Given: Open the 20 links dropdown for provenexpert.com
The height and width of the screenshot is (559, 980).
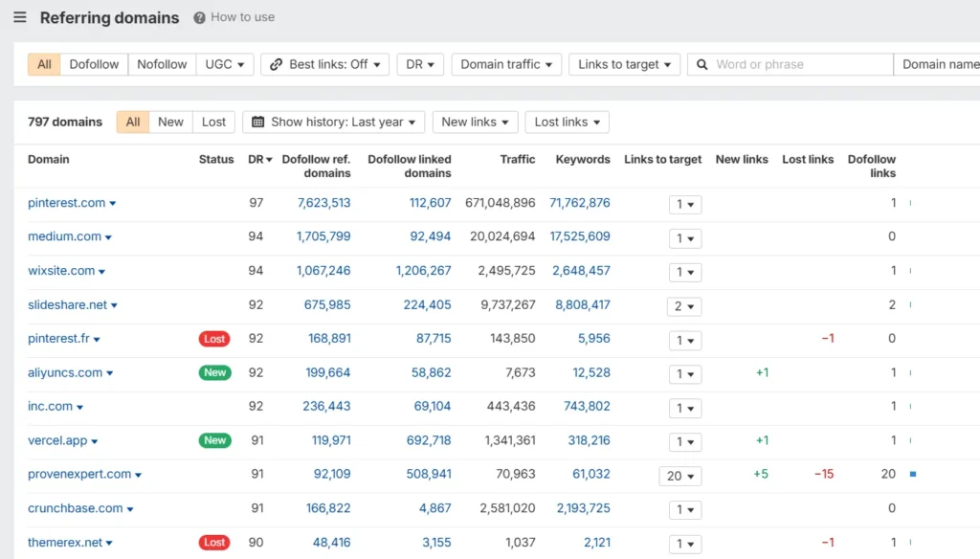Looking at the screenshot, I should coord(680,476).
